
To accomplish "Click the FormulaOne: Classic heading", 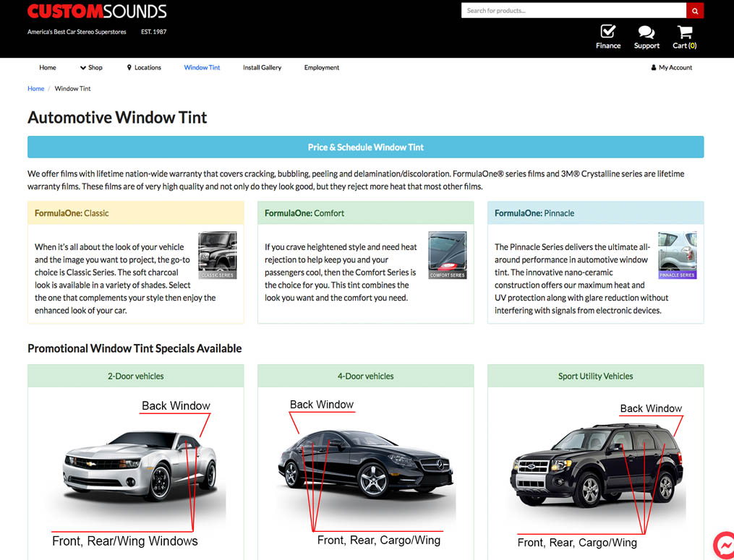I will 72,213.
